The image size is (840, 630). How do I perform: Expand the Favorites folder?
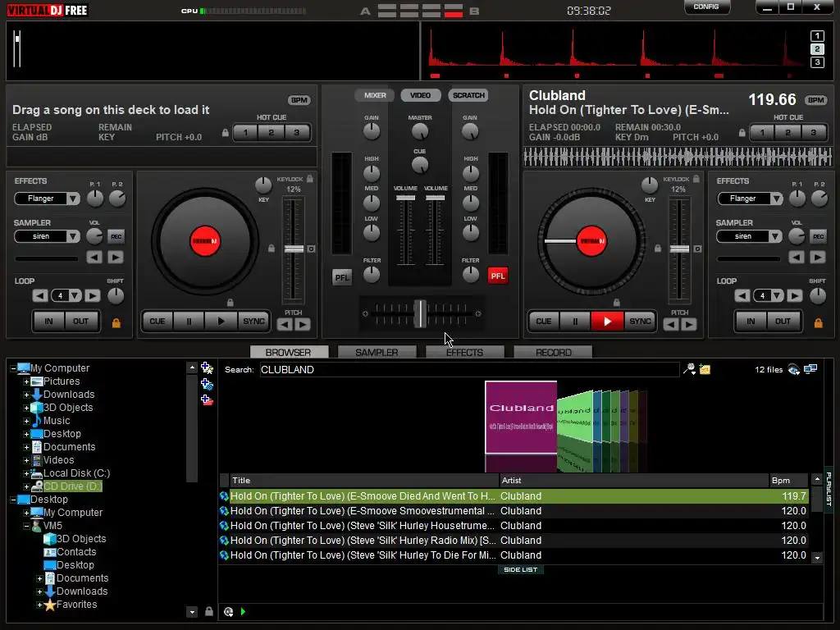(x=39, y=605)
